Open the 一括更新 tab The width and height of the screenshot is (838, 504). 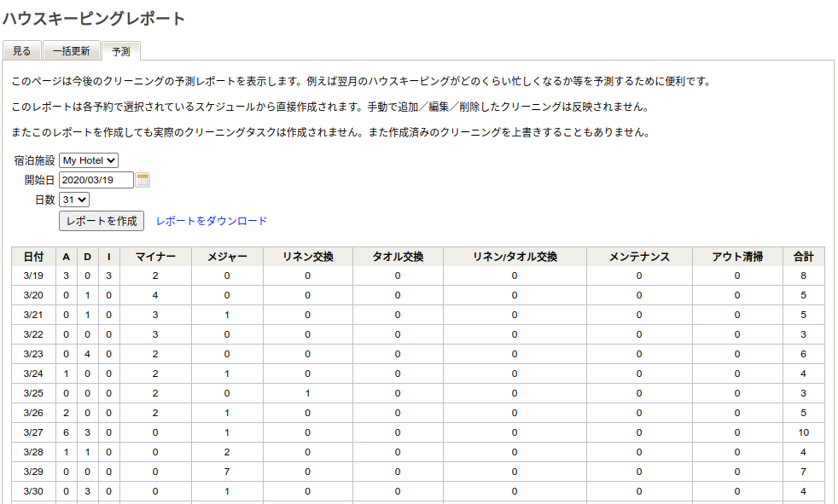tap(71, 51)
